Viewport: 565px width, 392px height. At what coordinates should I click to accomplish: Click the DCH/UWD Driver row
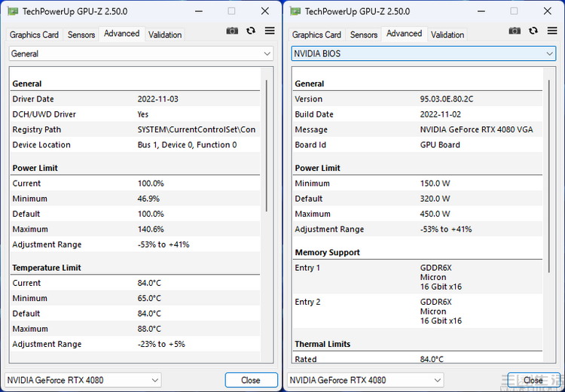pos(135,114)
